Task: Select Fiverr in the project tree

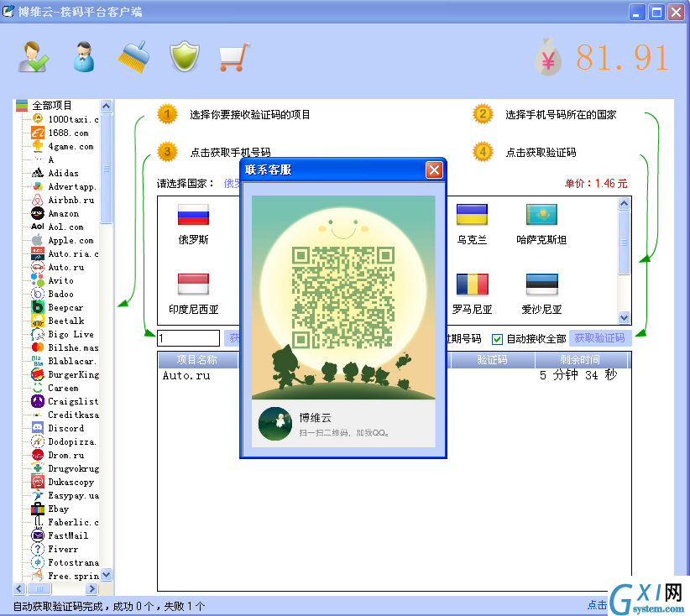Action: click(x=63, y=549)
